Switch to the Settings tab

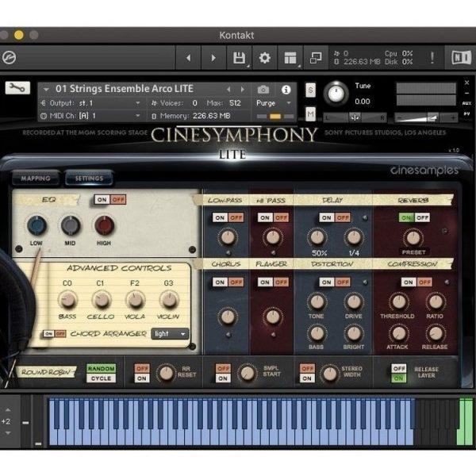(89, 178)
